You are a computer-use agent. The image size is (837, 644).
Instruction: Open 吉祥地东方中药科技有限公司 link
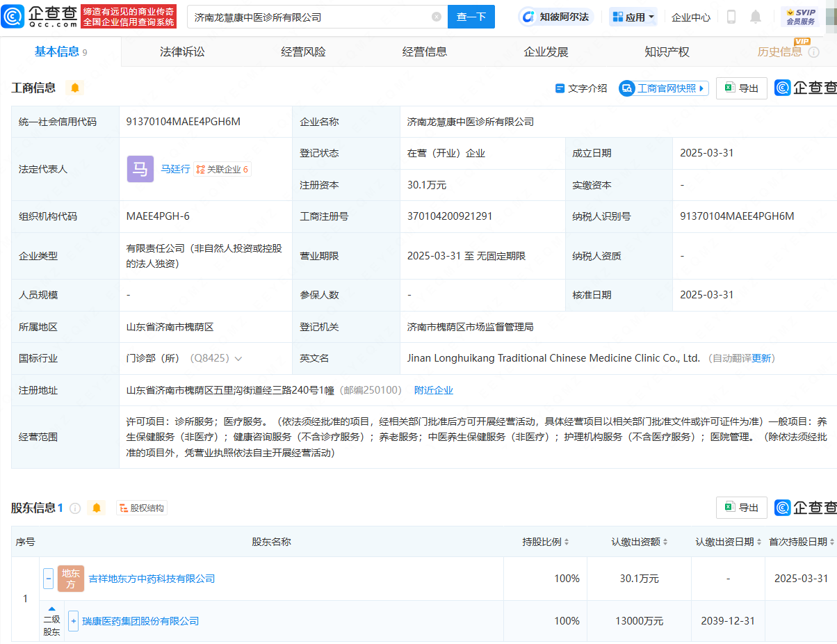coord(152,579)
